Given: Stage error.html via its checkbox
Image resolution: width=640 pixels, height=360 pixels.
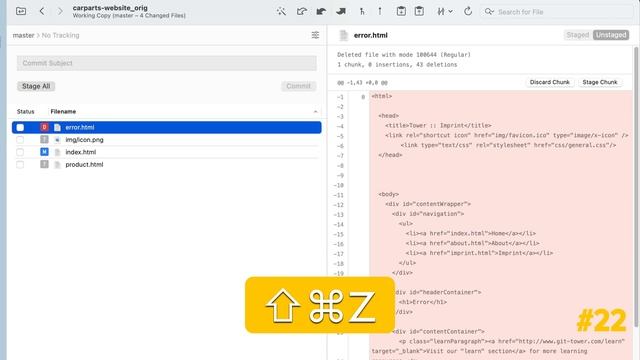Looking at the screenshot, I should 20,127.
